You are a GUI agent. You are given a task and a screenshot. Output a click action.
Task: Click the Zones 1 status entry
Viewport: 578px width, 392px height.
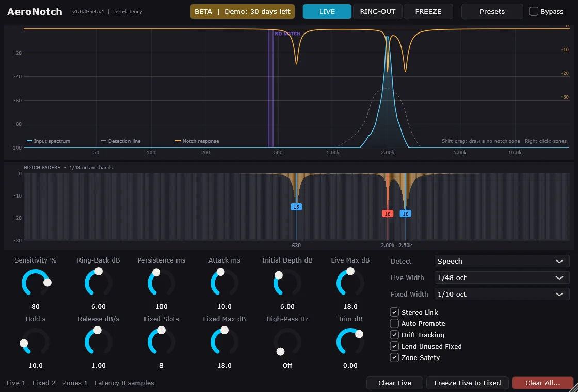pyautogui.click(x=75, y=383)
